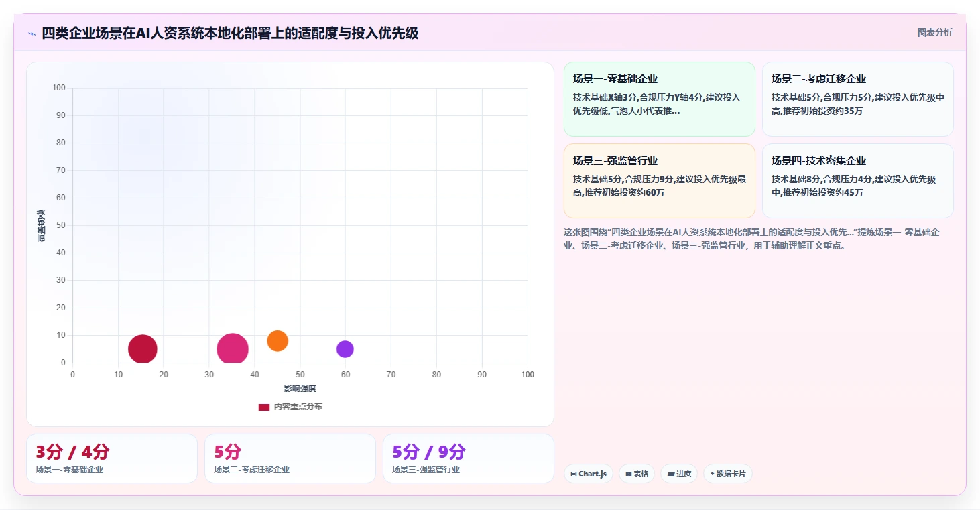Click the pink 5分 stat value
This screenshot has height=510, width=980.
228,452
